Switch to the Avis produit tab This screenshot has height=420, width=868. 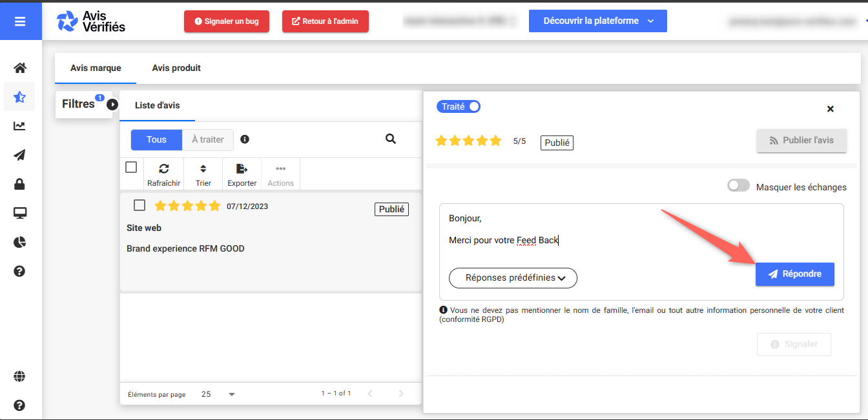coord(176,68)
